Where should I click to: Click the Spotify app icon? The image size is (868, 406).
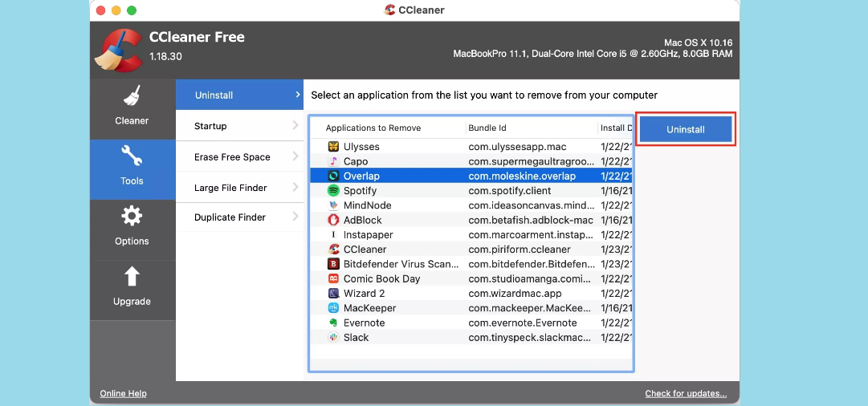pos(333,191)
